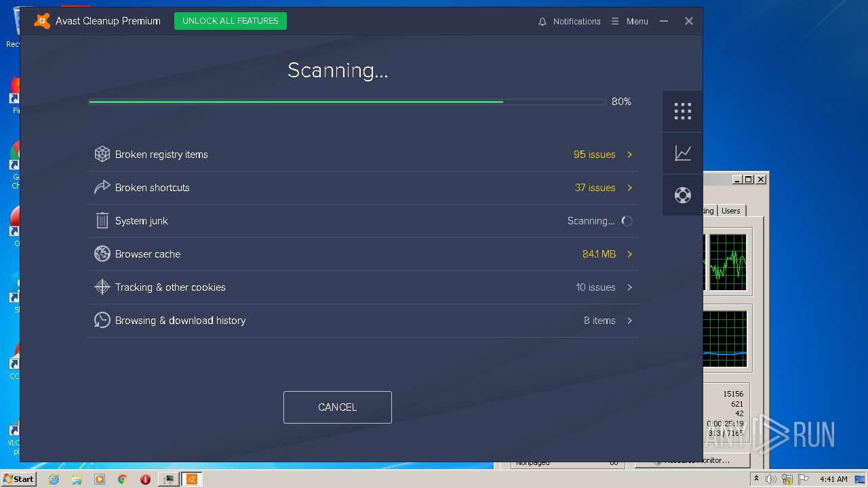Expand Broken shortcuts chevron
The width and height of the screenshot is (868, 488).
[x=629, y=188]
